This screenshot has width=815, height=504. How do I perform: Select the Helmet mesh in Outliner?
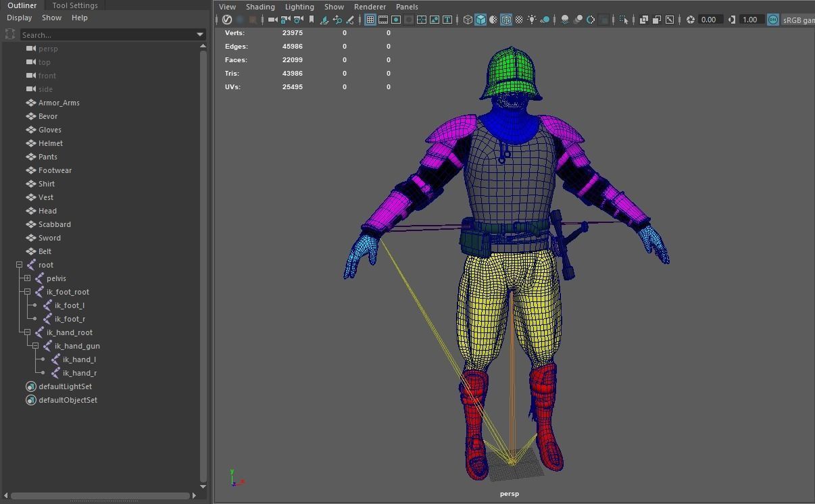[51, 143]
